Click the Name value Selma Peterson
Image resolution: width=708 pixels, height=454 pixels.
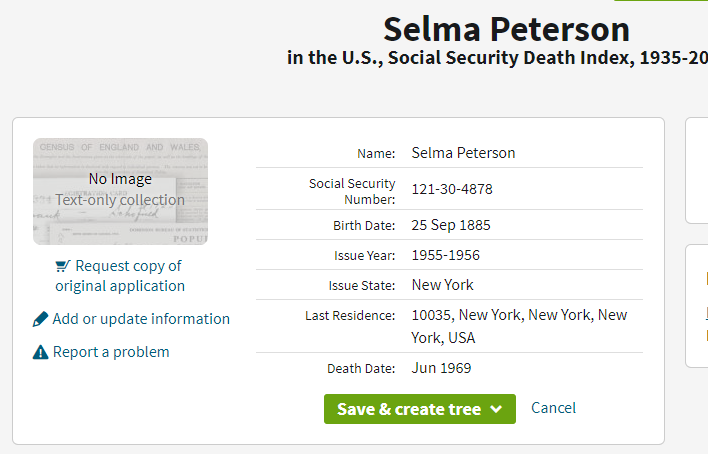[463, 153]
